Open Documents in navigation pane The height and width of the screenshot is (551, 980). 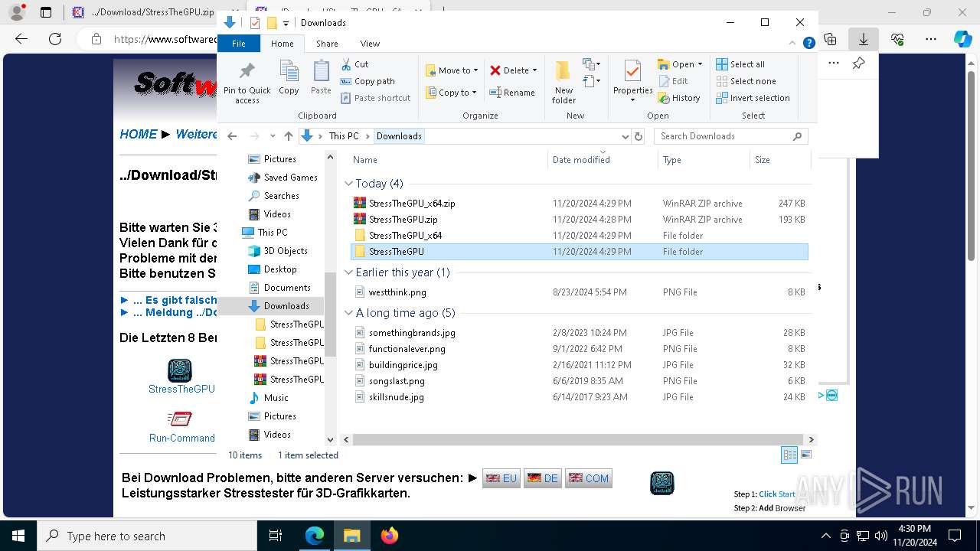[279, 288]
